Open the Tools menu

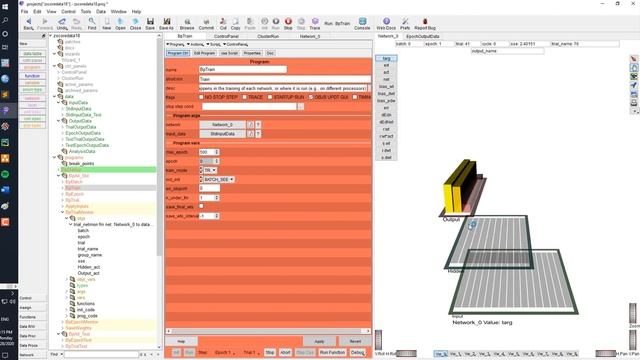click(x=86, y=11)
